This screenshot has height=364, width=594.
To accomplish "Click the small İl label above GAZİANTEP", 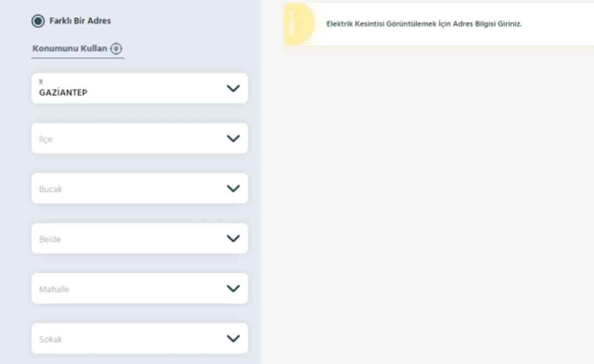I will [40, 82].
